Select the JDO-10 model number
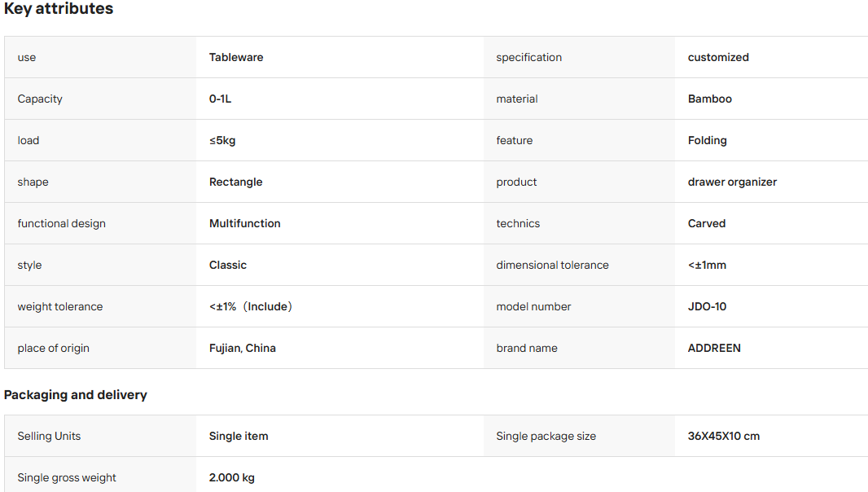868x492 pixels. point(707,306)
